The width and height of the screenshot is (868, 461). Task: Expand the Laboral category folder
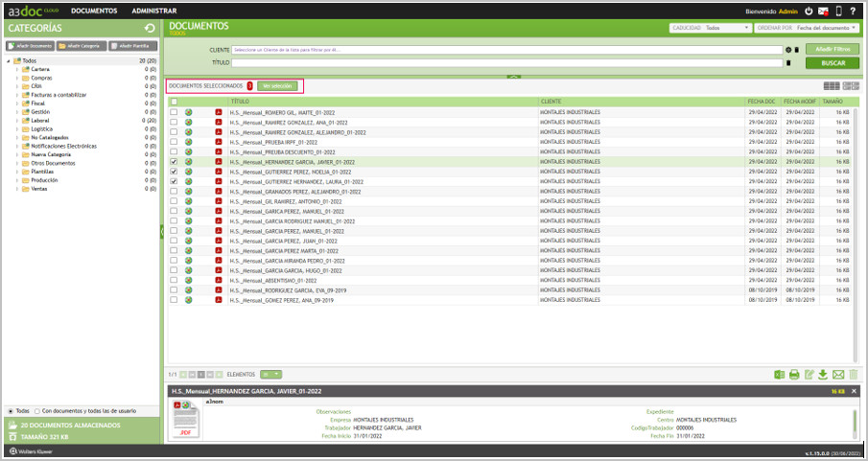pos(16,121)
